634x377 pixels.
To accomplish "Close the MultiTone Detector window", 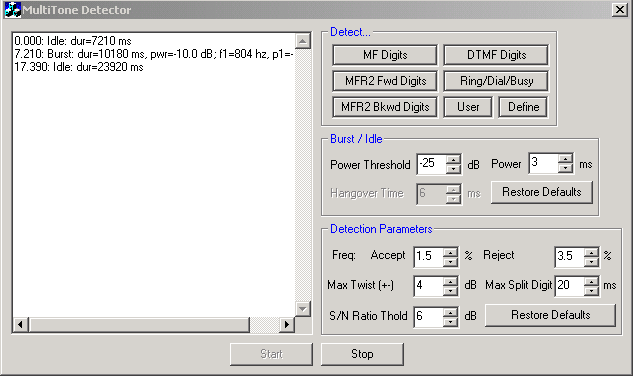I will click(x=619, y=10).
